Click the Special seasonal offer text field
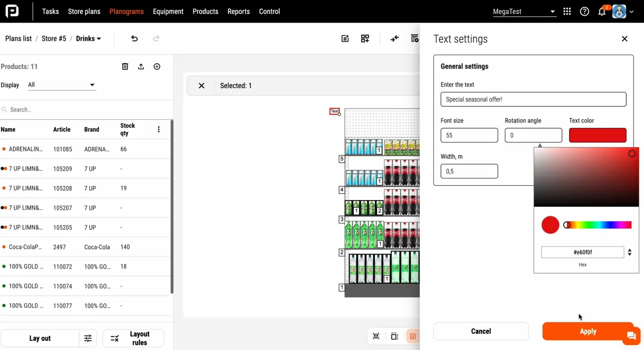 [x=533, y=99]
